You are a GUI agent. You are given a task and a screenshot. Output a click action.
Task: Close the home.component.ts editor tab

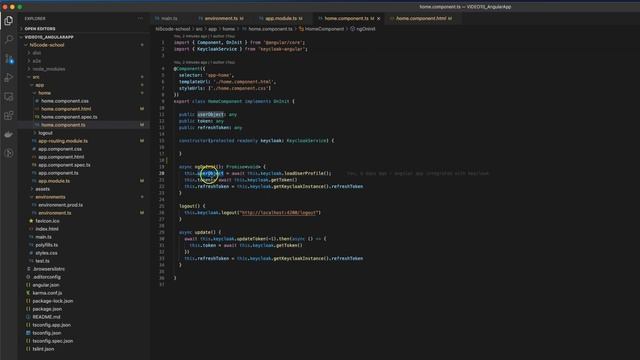point(379,18)
